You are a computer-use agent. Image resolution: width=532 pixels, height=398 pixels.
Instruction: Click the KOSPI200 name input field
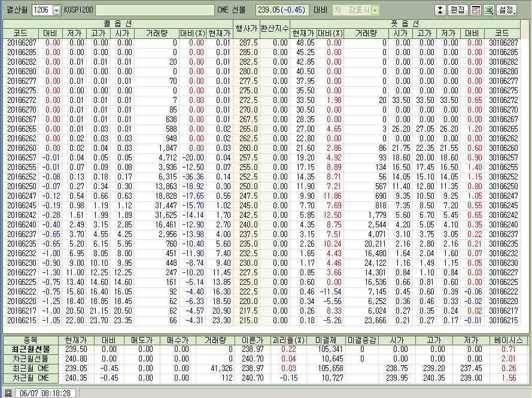click(154, 10)
